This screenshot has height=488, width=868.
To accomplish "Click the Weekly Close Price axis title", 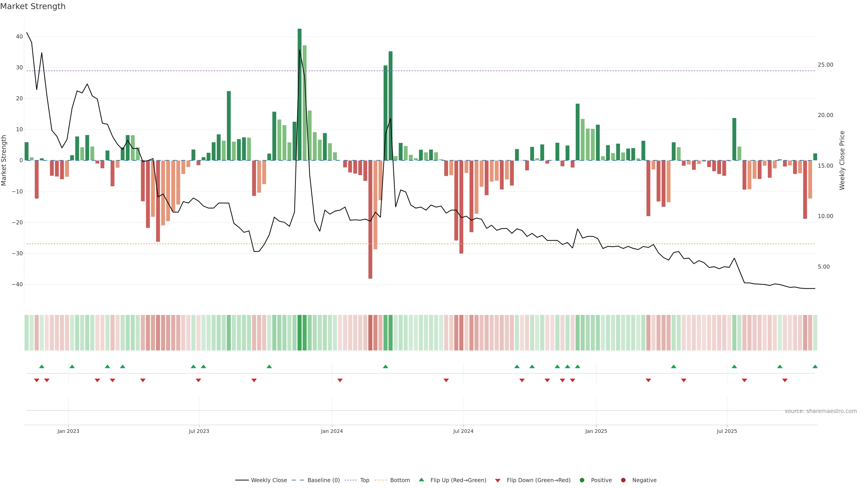I will (x=842, y=160).
